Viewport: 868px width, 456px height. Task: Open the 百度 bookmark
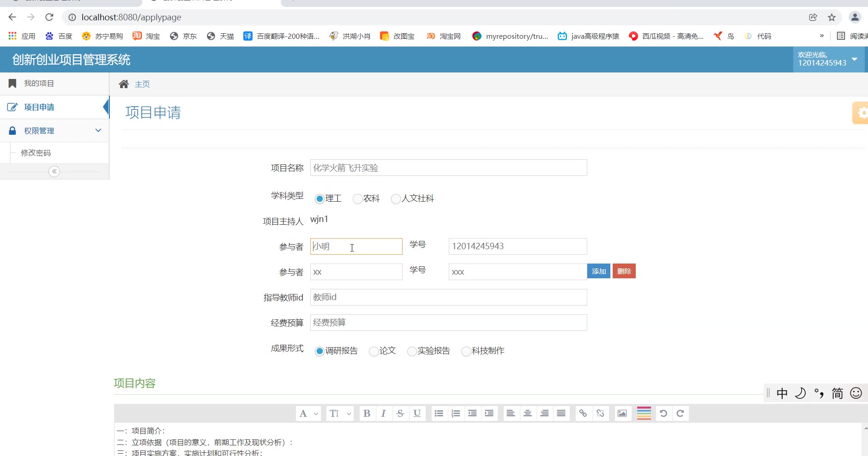59,36
